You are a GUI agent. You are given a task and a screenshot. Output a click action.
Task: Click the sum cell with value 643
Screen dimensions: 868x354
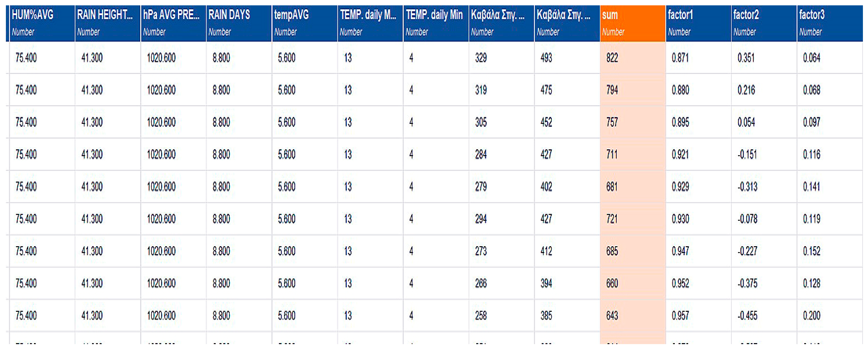click(x=612, y=316)
